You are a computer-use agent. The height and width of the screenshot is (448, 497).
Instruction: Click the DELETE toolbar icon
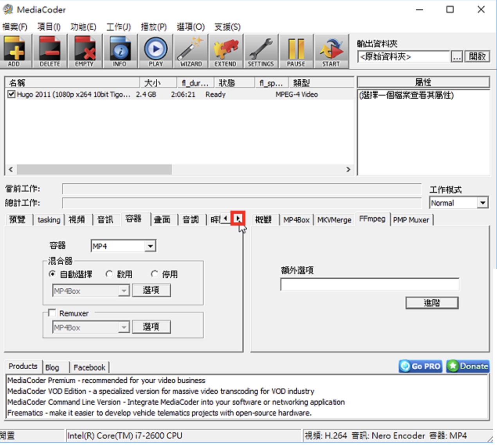50,51
